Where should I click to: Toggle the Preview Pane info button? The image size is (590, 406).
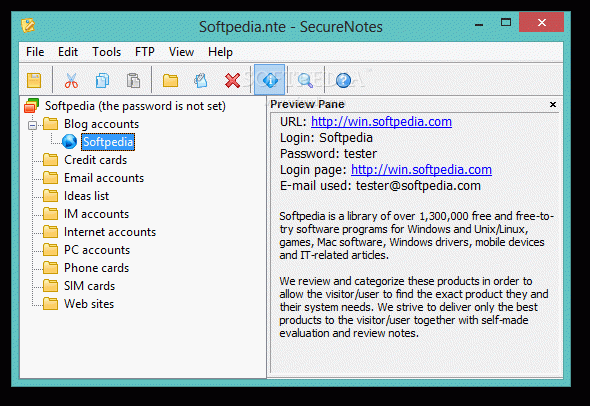pyautogui.click(x=269, y=79)
